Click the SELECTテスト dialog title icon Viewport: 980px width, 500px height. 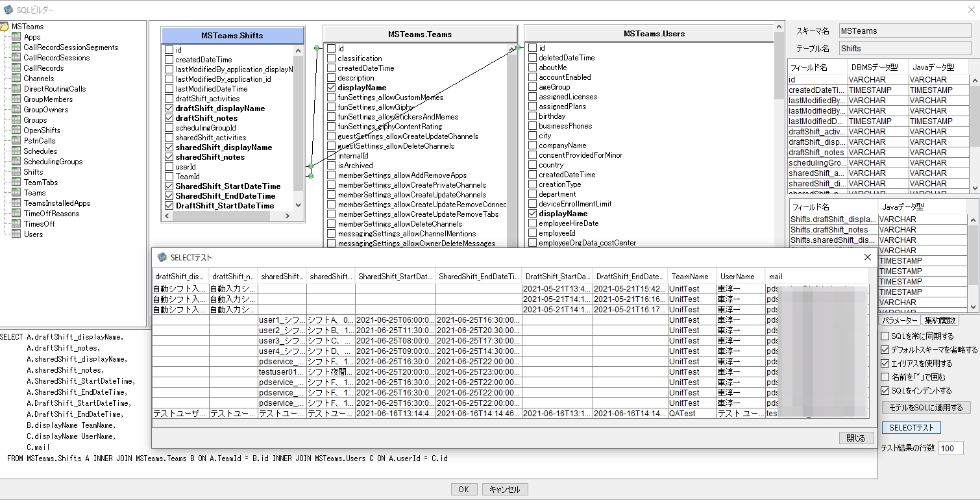point(162,258)
